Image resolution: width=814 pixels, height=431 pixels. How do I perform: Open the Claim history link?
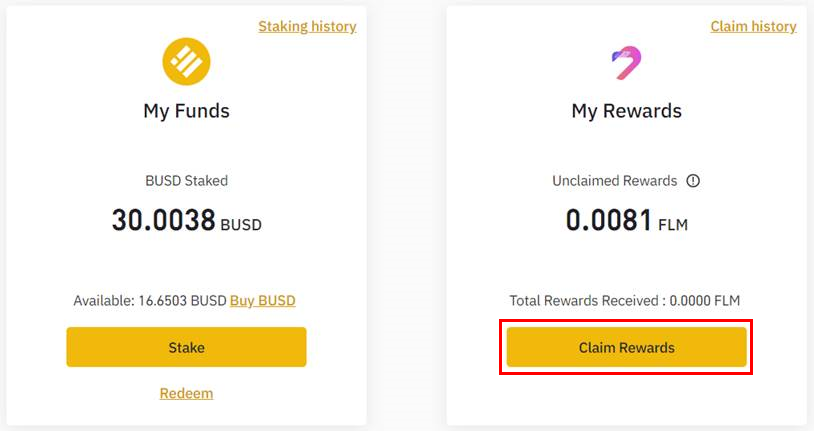click(753, 27)
